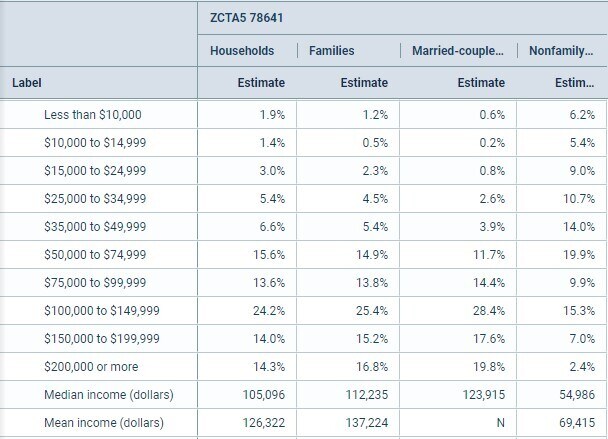Click the Estimate subheader under Households
The height and width of the screenshot is (439, 608).
pyautogui.click(x=261, y=83)
